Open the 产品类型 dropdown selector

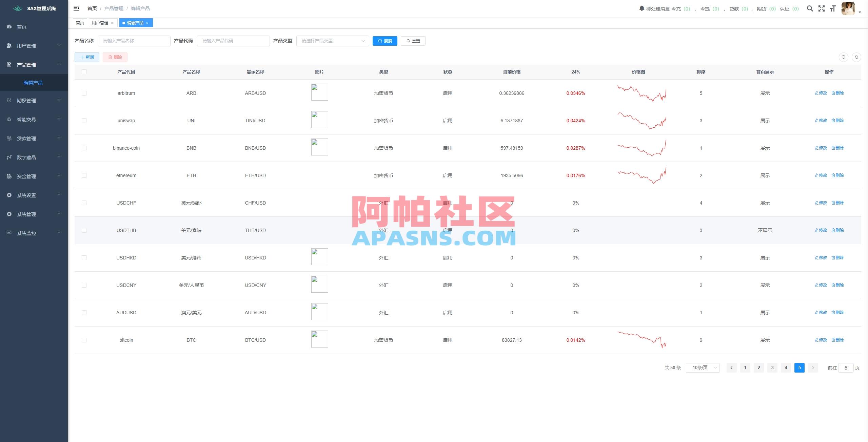(332, 41)
